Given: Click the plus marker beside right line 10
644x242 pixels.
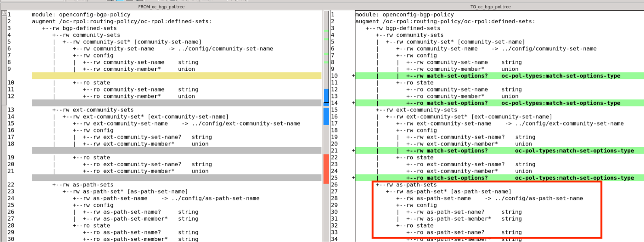Looking at the screenshot, I should [x=353, y=76].
